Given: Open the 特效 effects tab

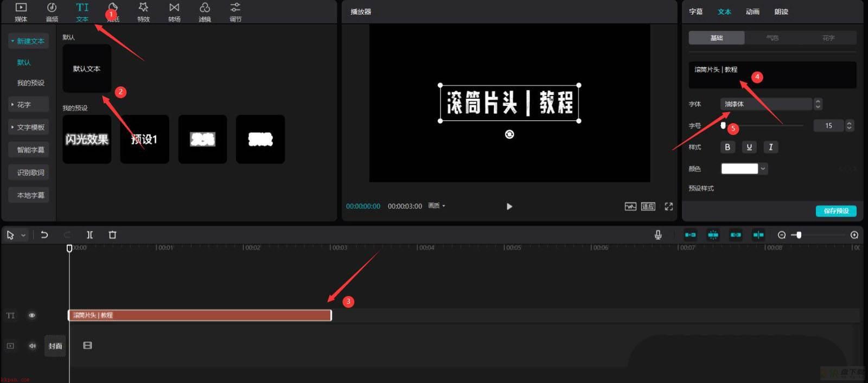Looking at the screenshot, I should click(143, 12).
